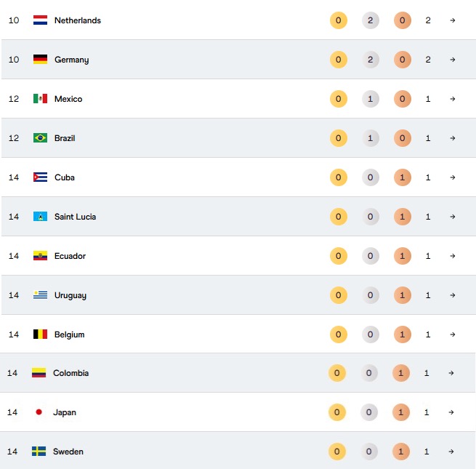Screen dimensions: 476x469
Task: Click Germany's silver medal count
Action: pyautogui.click(x=371, y=60)
